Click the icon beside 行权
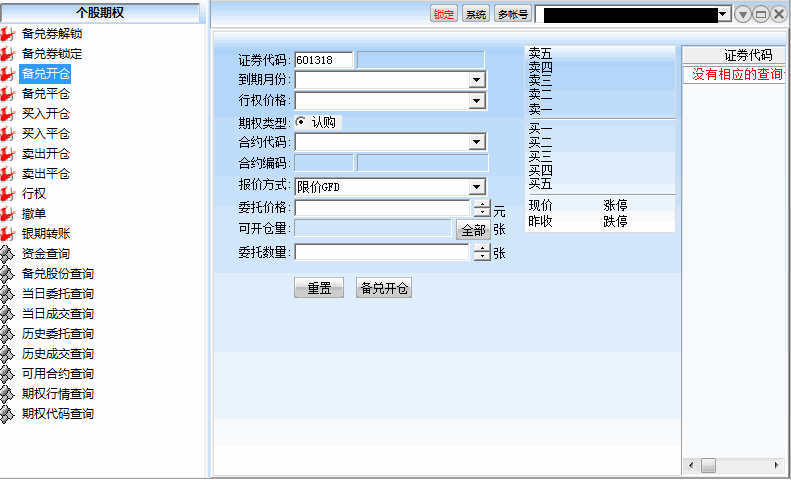Image resolution: width=791 pixels, height=480 pixels. (7, 194)
